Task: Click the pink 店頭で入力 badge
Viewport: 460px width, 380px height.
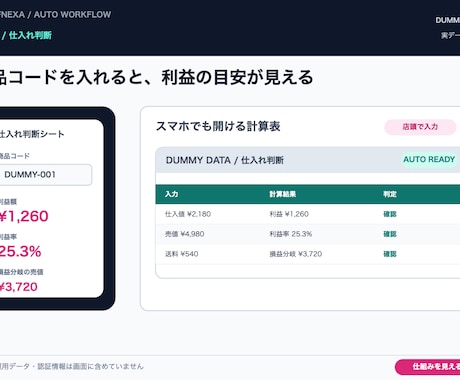Action: pos(420,127)
